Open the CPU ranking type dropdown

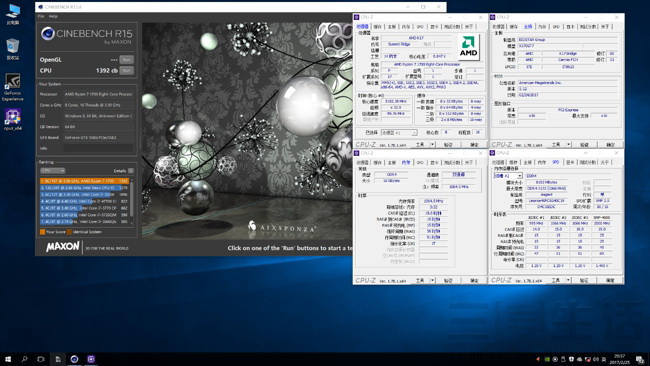pyautogui.click(x=53, y=171)
